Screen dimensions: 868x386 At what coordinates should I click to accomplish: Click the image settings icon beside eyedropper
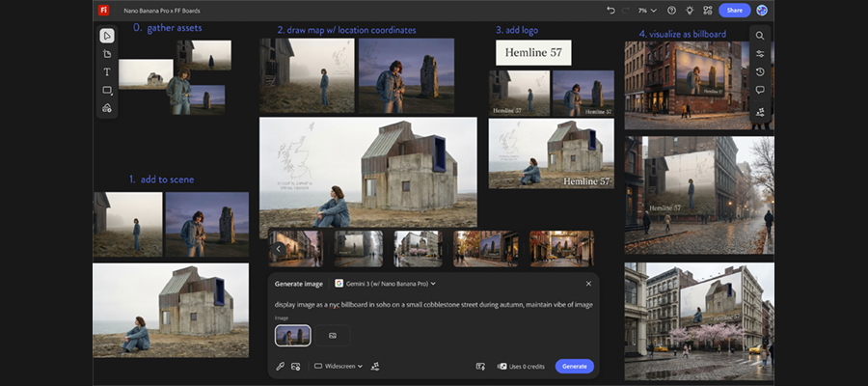pyautogui.click(x=296, y=366)
